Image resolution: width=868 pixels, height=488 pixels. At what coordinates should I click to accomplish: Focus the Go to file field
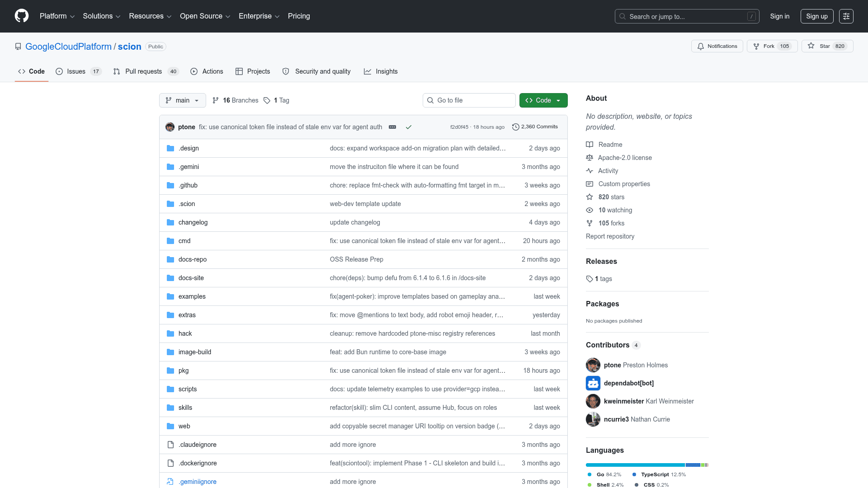pyautogui.click(x=469, y=100)
